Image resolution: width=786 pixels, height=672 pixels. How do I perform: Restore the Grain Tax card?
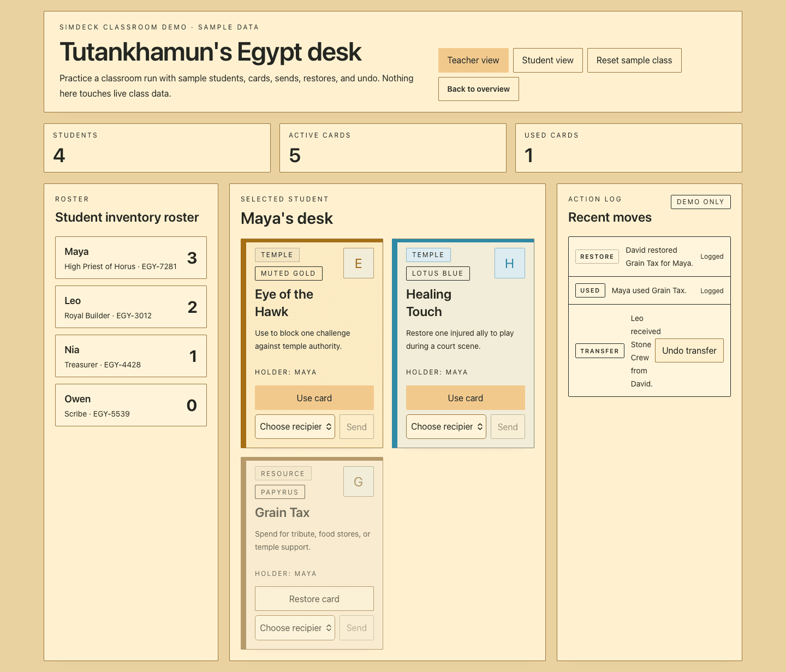coord(314,599)
